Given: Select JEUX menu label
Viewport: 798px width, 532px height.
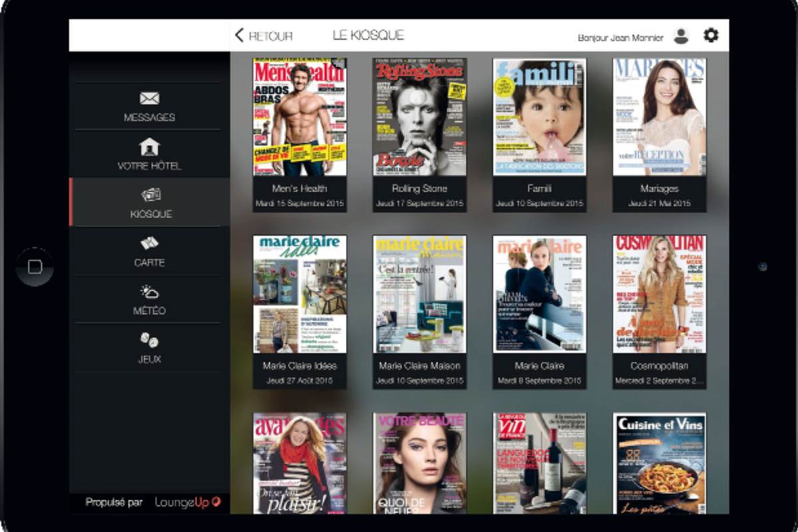Looking at the screenshot, I should click(x=150, y=359).
